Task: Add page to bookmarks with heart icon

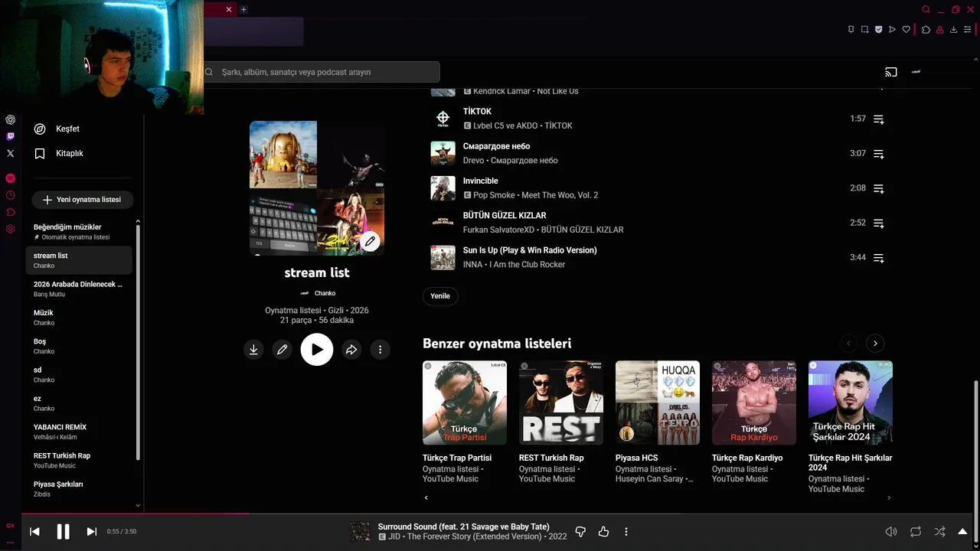Action: (906, 30)
